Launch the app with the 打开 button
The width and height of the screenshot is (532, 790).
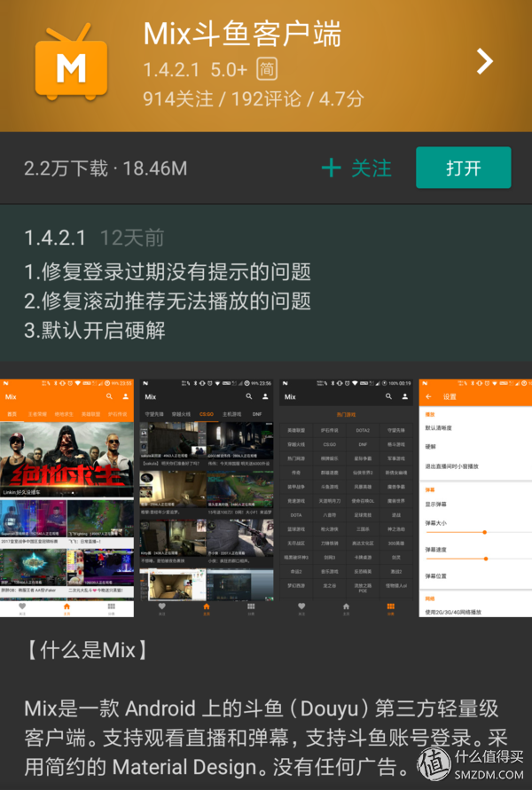tap(464, 168)
